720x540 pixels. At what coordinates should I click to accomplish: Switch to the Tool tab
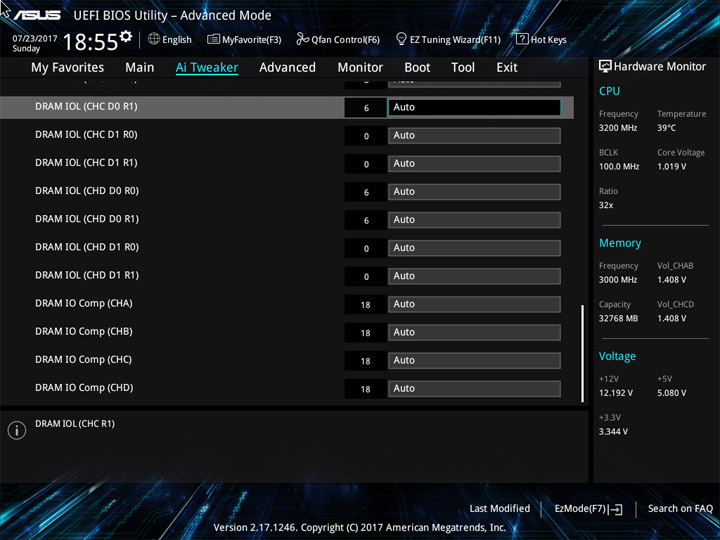point(463,68)
